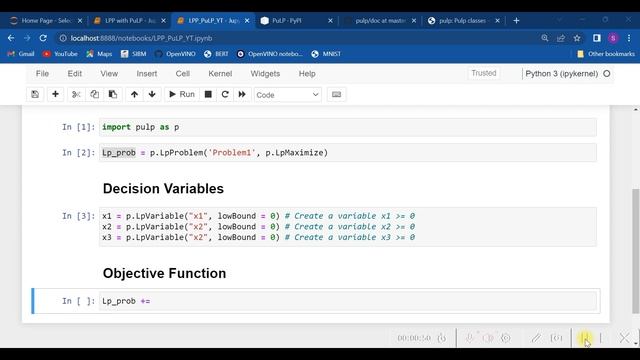
Task: Open the BERT bookmark
Action: pyautogui.click(x=216, y=54)
